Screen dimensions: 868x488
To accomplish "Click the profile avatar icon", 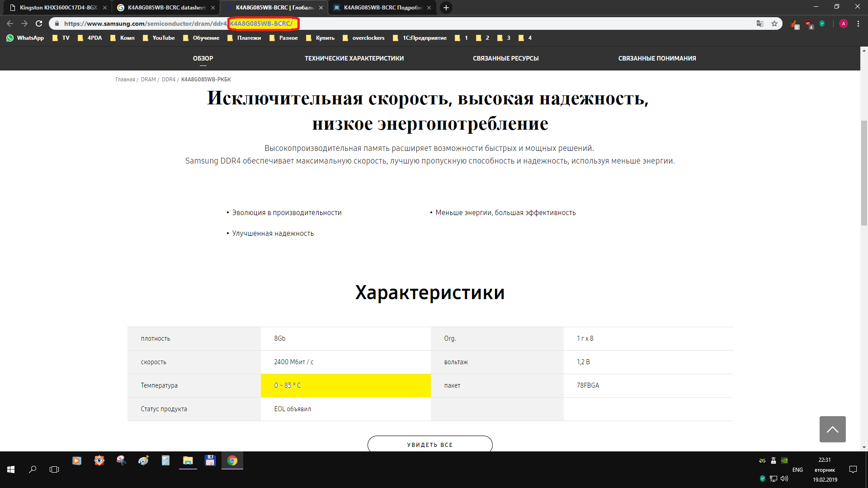I will [843, 23].
